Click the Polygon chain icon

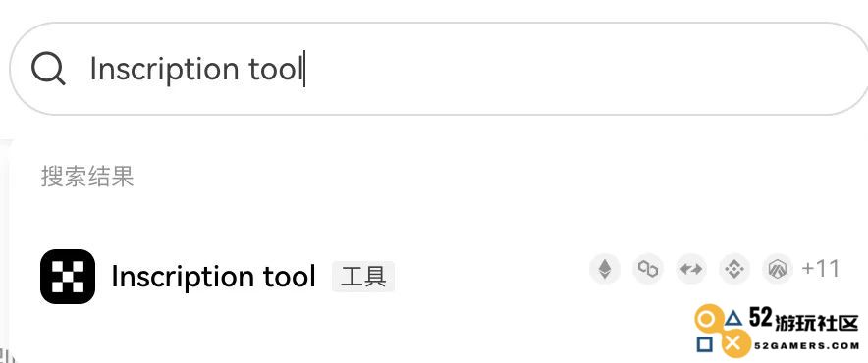[648, 269]
